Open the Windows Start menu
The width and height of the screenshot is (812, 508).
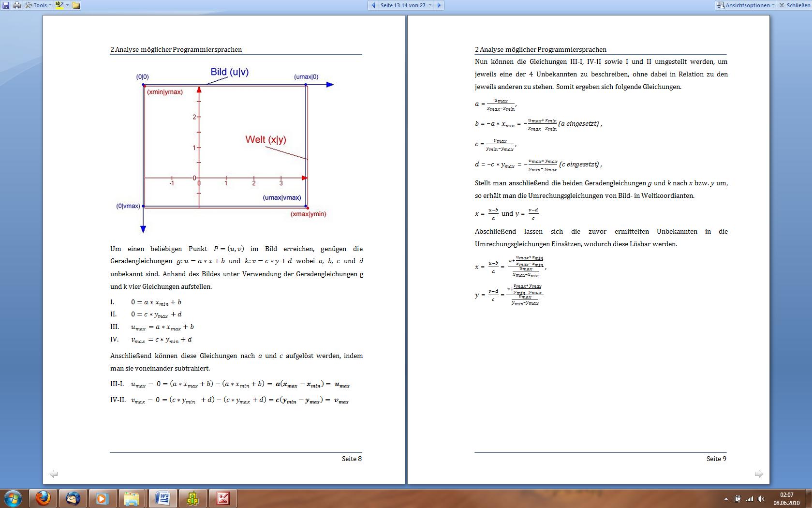tap(13, 498)
